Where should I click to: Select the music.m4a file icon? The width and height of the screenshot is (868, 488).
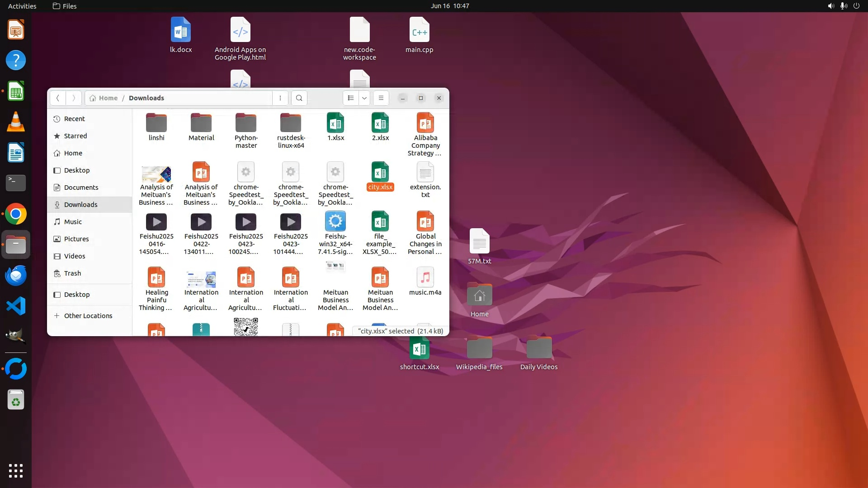click(425, 277)
